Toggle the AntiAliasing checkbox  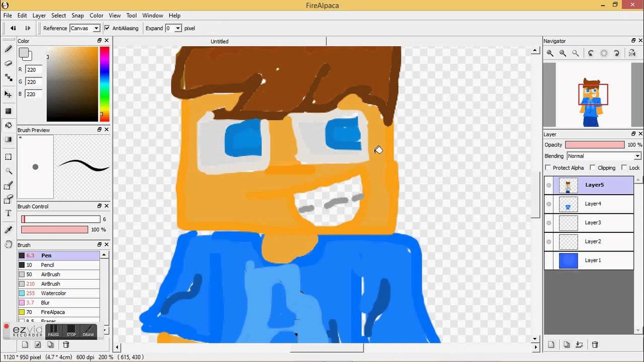[x=107, y=28]
